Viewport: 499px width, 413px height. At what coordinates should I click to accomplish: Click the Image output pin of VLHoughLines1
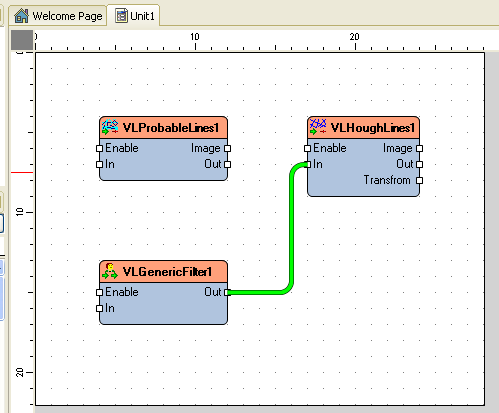[x=419, y=148]
